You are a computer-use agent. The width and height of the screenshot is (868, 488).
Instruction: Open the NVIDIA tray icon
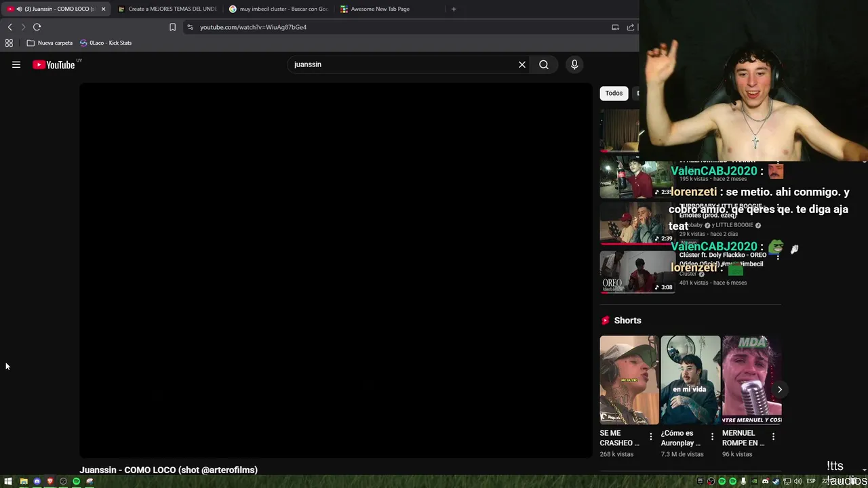tap(754, 481)
